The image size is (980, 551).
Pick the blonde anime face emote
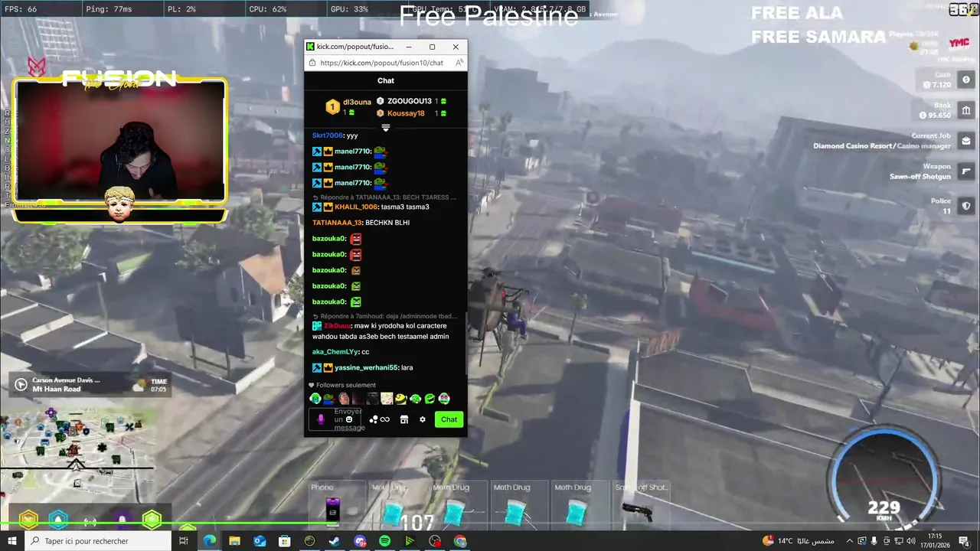(x=387, y=399)
